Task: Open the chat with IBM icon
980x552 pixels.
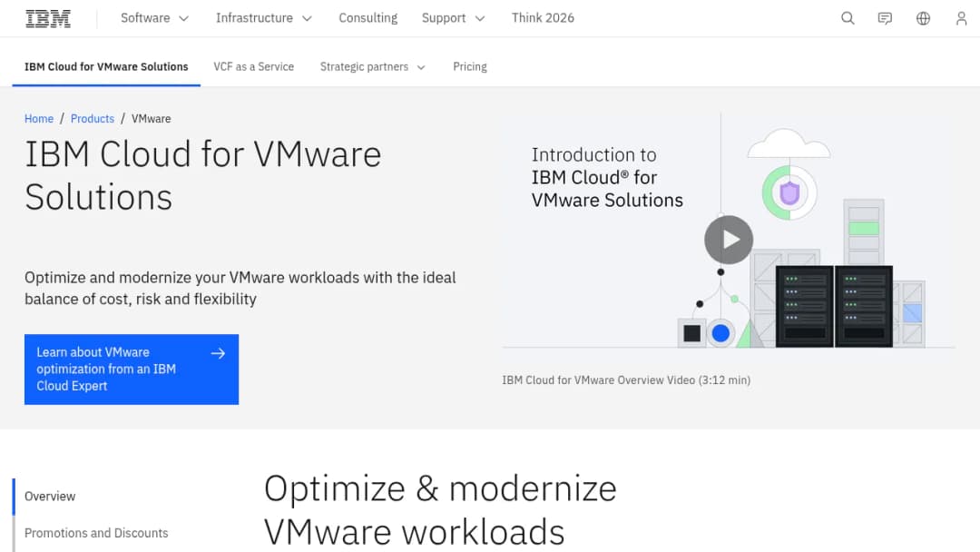Action: (x=885, y=18)
